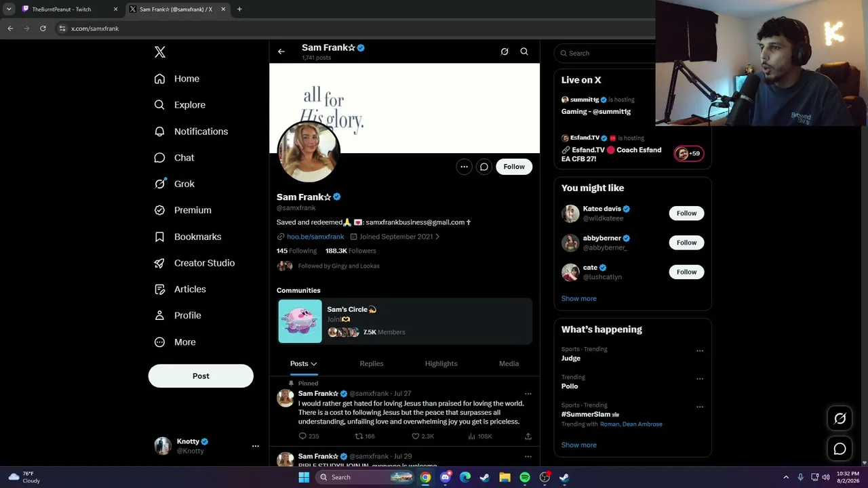The image size is (868, 488).
Task: Open a new browser tab
Action: (x=239, y=9)
